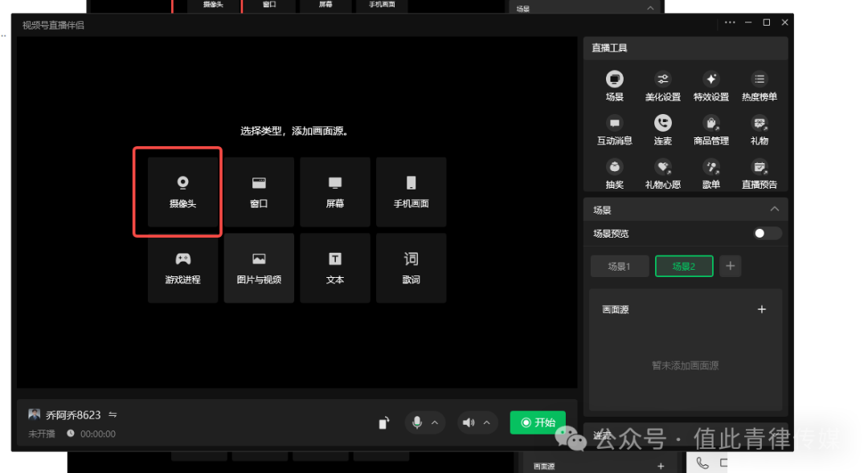This screenshot has height=473, width=868.
Task: Select the 手机画面 phone screen source
Action: [411, 191]
